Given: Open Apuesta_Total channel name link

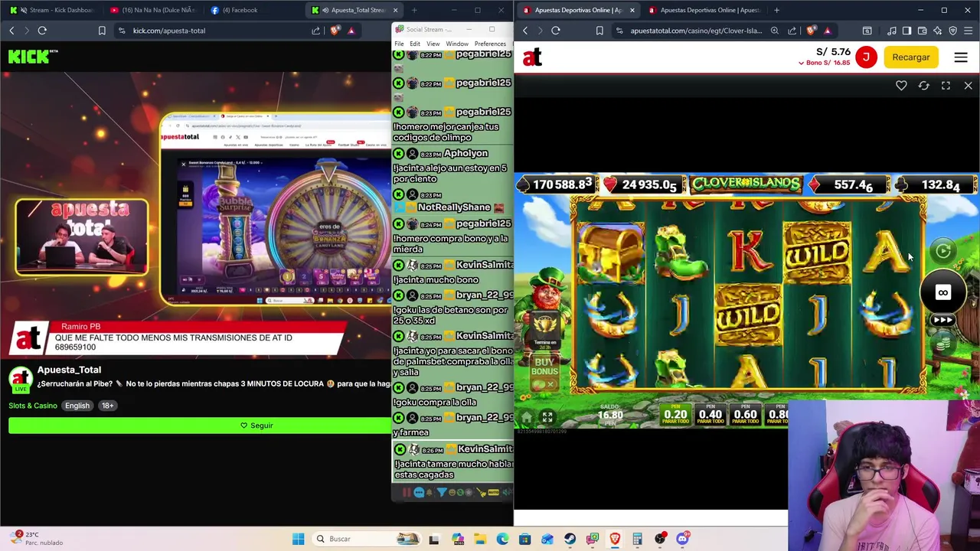Looking at the screenshot, I should [69, 370].
